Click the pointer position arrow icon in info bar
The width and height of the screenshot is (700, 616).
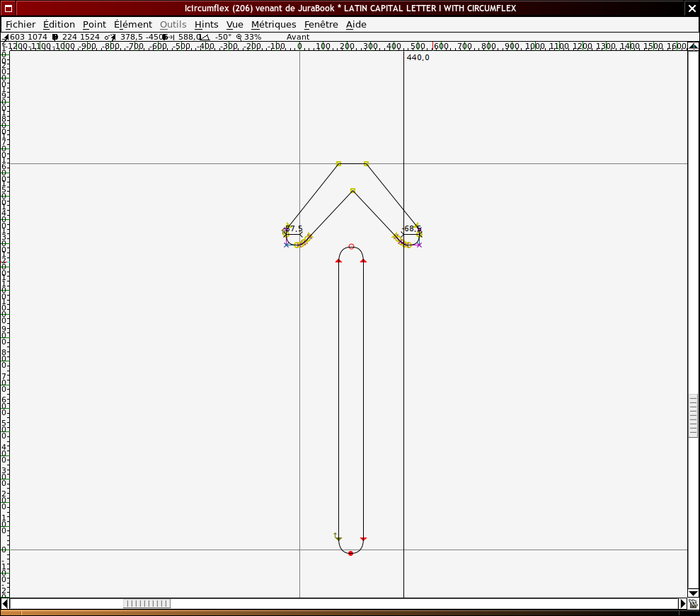(6, 37)
